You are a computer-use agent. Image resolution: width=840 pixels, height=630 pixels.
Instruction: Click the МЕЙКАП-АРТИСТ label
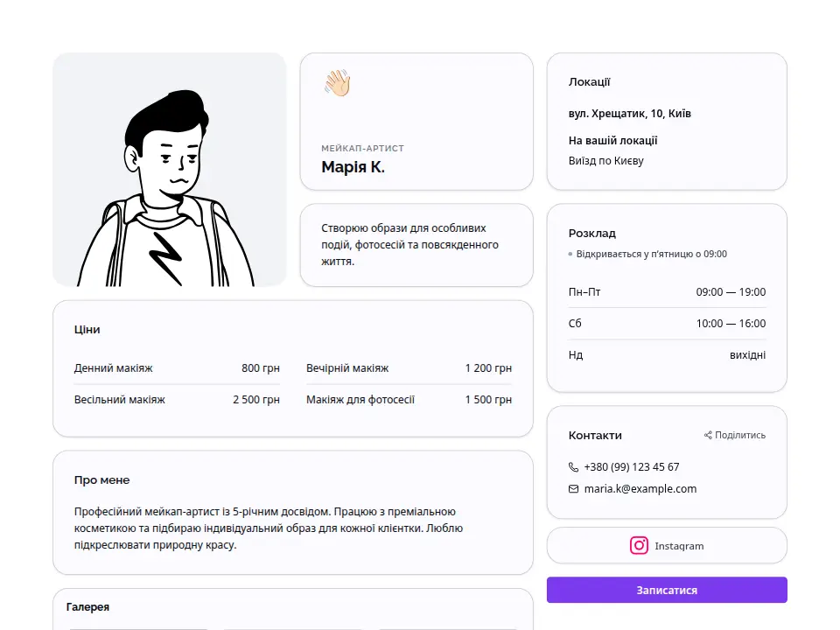point(362,149)
